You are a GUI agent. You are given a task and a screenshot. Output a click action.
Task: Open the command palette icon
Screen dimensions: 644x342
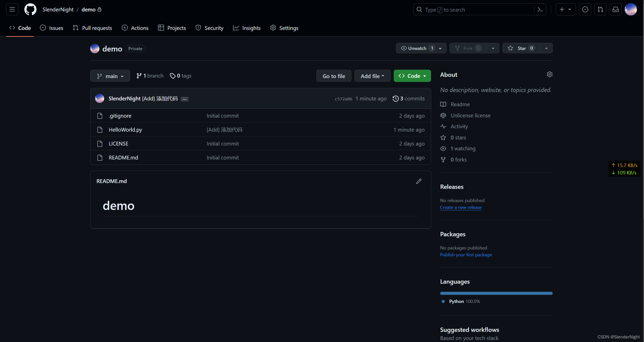[540, 10]
